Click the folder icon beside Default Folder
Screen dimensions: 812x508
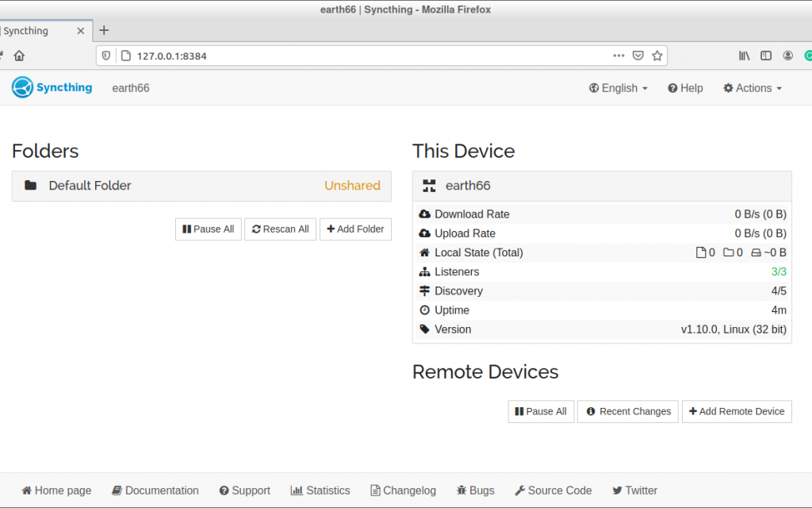pyautogui.click(x=30, y=185)
